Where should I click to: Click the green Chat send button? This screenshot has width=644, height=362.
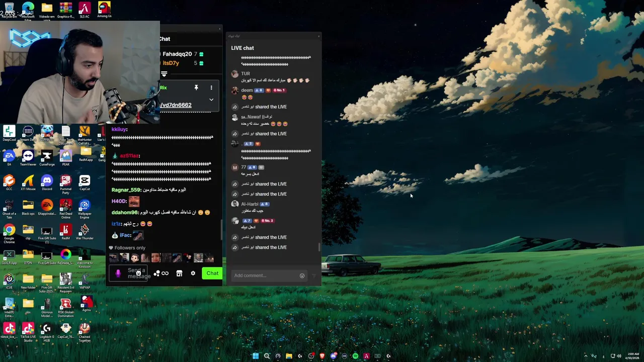212,274
